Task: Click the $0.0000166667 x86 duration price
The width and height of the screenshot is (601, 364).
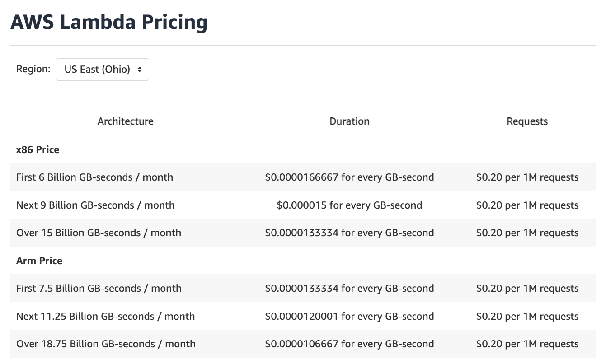Action: coord(349,177)
